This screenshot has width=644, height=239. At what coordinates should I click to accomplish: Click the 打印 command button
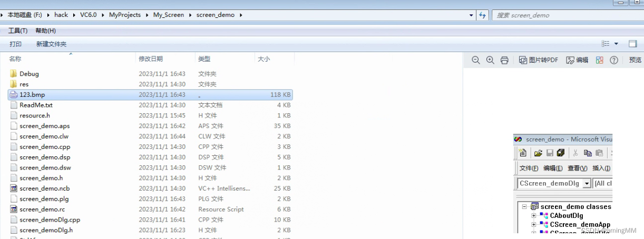tap(16, 44)
